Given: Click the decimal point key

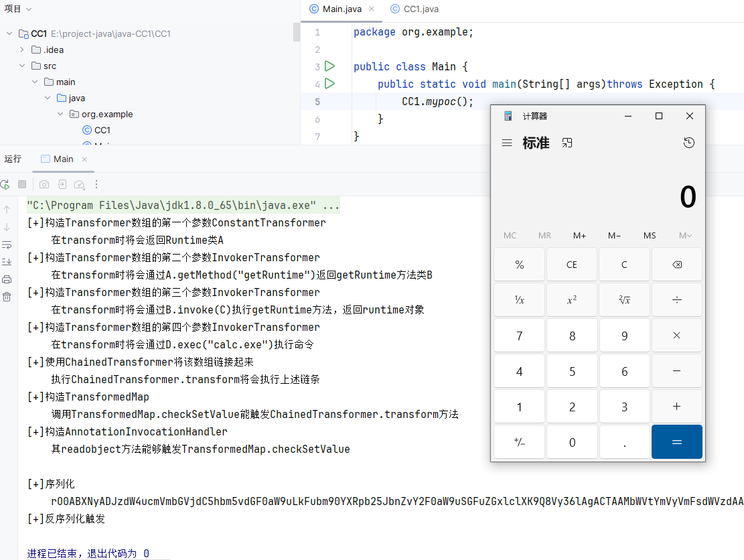Looking at the screenshot, I should pos(624,442).
